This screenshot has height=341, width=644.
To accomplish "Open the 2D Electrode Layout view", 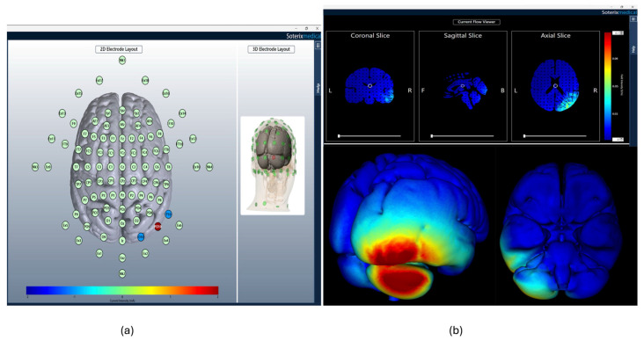I will 119,49.
